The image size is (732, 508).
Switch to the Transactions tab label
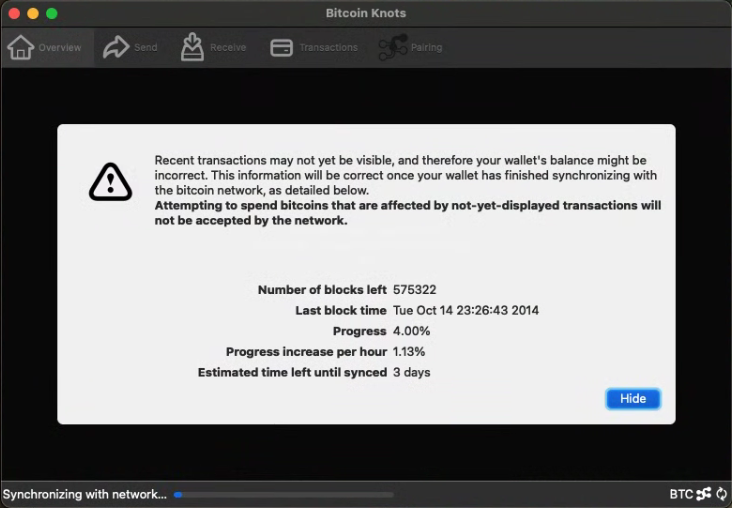[x=329, y=47]
